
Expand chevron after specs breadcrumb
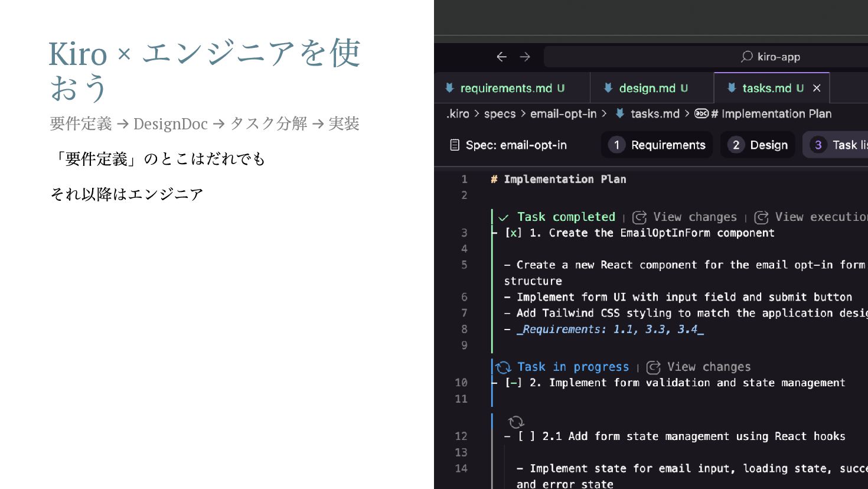(523, 113)
